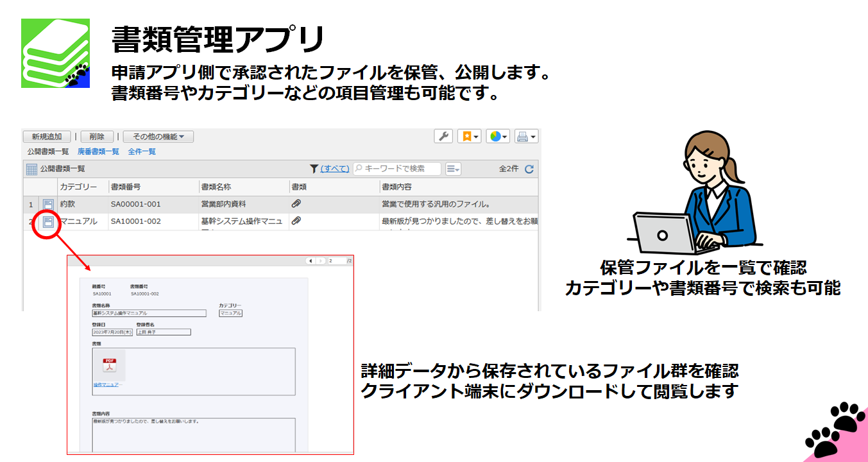Open the printer dropdown menu
Image resolution: width=868 pixels, height=462 pixels.
pos(526,136)
